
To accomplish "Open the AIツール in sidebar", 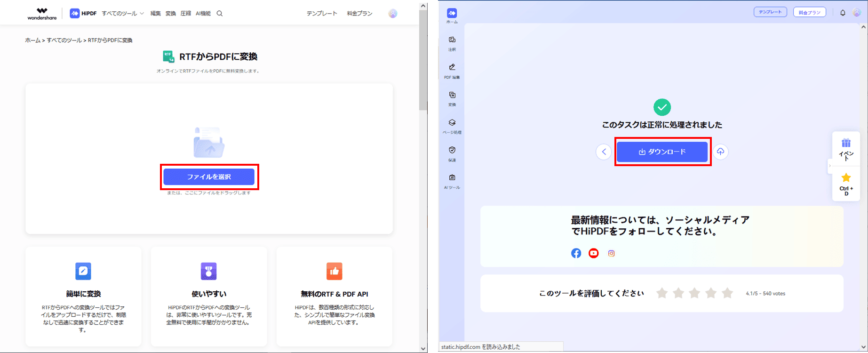I will click(452, 181).
